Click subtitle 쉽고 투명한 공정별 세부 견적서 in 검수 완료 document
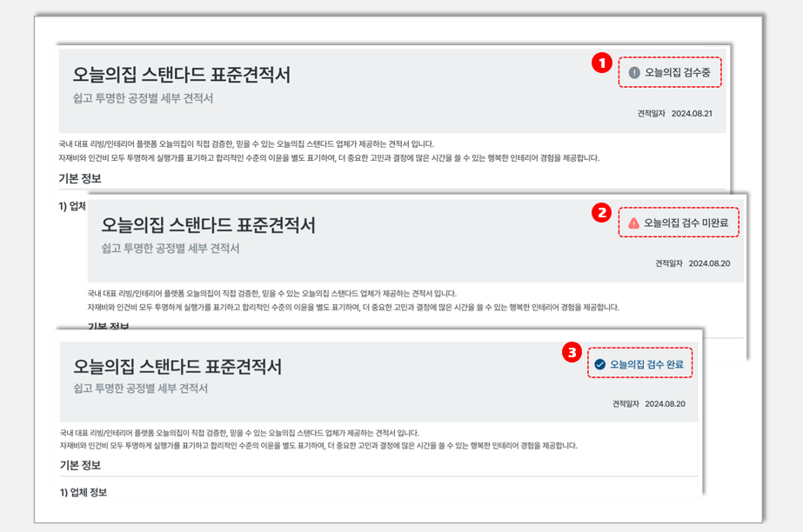This screenshot has height=532, width=803. click(x=141, y=389)
